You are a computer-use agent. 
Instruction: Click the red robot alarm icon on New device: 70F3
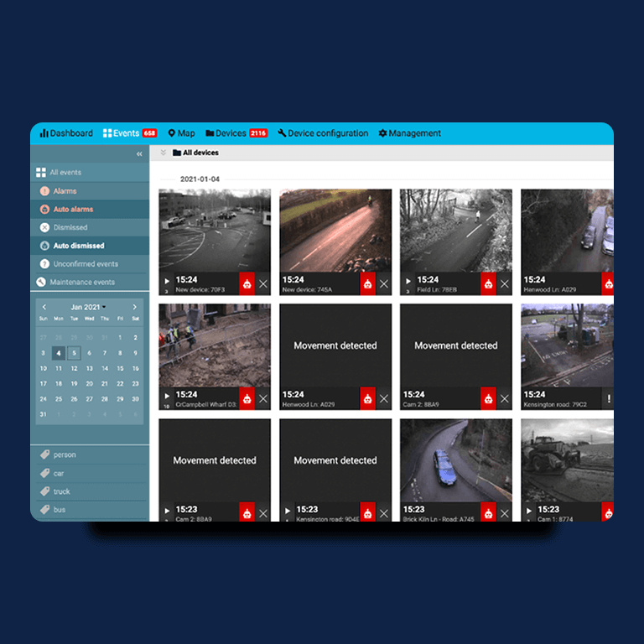pos(247,283)
